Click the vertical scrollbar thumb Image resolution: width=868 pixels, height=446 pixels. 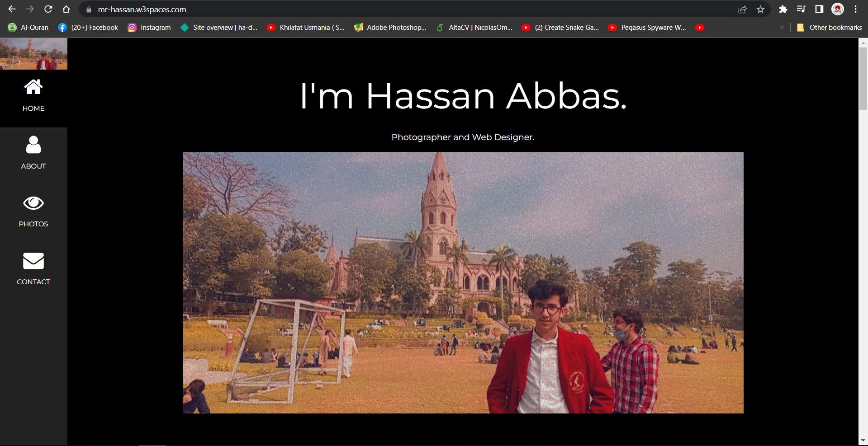pyautogui.click(x=863, y=79)
